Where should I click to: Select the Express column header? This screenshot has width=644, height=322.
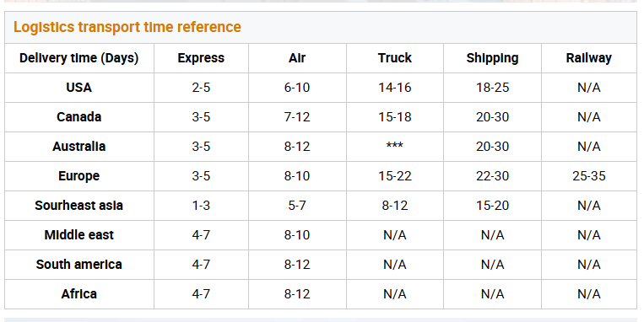(x=201, y=58)
